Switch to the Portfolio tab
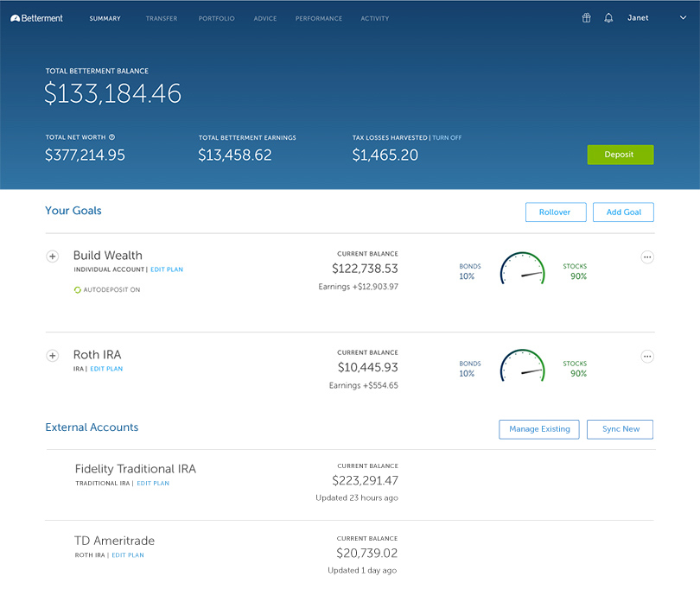 (x=216, y=18)
